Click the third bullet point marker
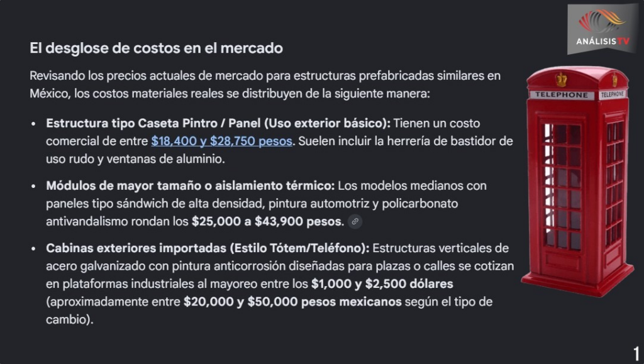644x364 pixels. point(34,249)
